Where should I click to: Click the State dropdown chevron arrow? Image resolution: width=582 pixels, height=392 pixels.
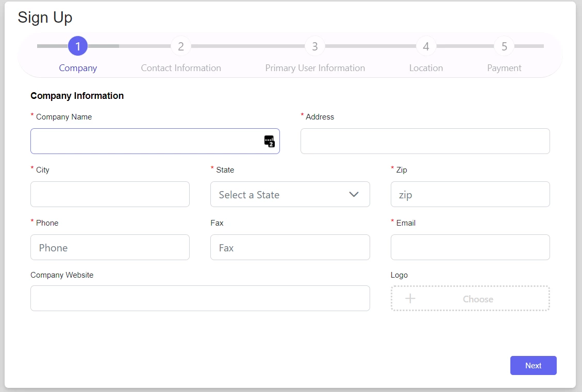pos(354,194)
